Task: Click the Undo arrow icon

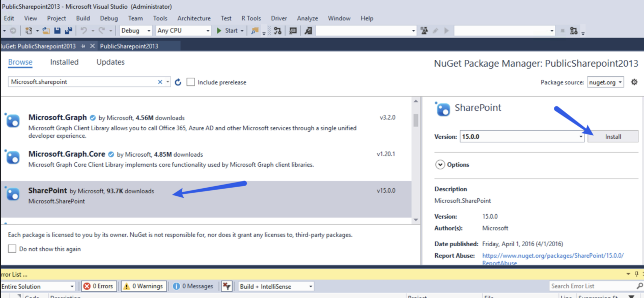Action: click(x=83, y=31)
